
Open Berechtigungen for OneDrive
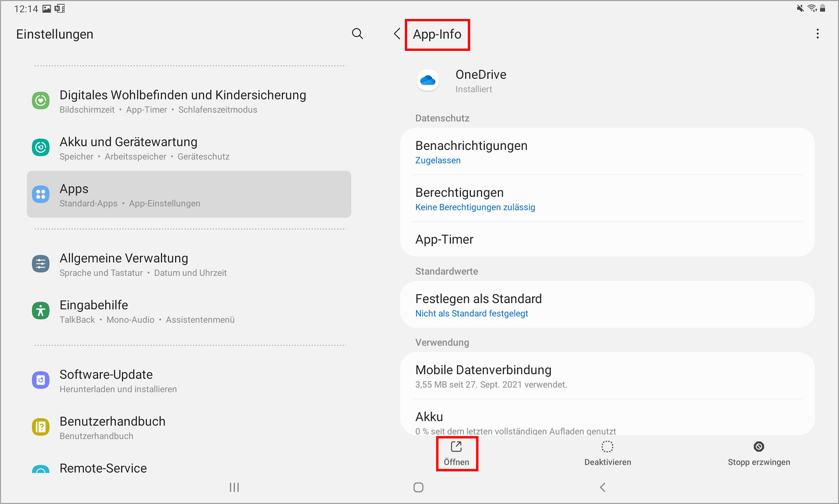click(607, 199)
